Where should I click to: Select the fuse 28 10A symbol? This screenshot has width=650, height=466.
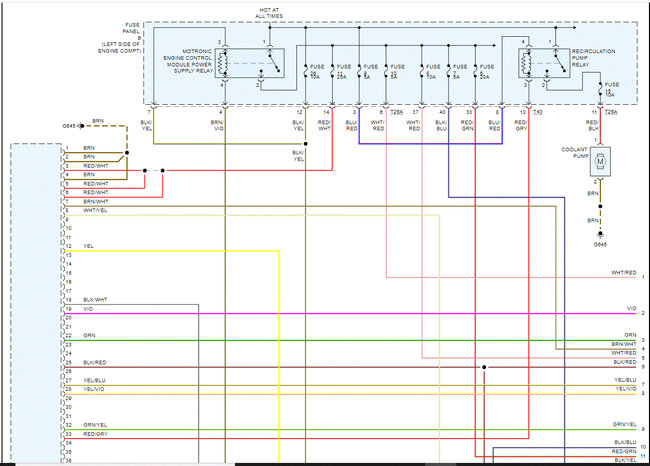tap(306, 72)
